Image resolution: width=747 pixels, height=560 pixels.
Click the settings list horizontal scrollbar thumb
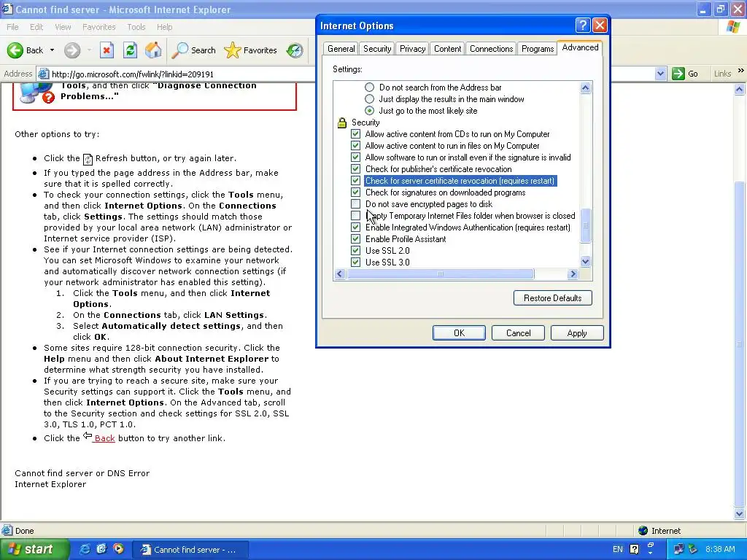(441, 274)
